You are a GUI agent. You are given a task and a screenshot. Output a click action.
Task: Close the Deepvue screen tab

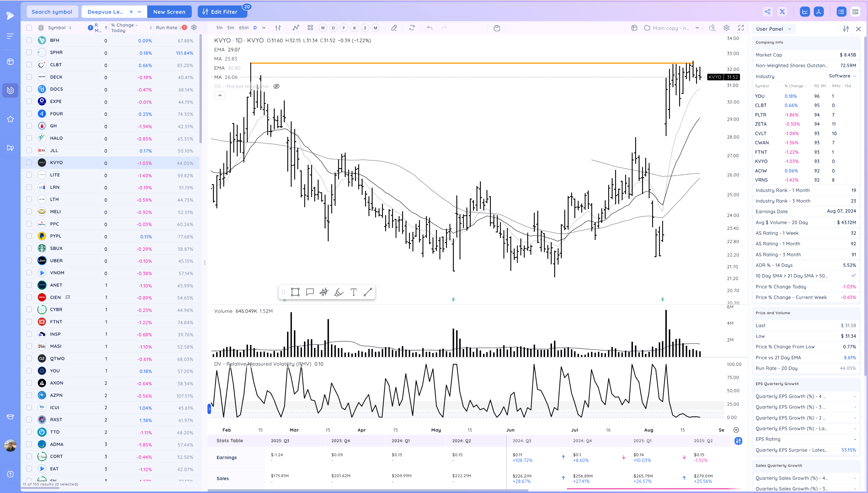[x=131, y=12]
